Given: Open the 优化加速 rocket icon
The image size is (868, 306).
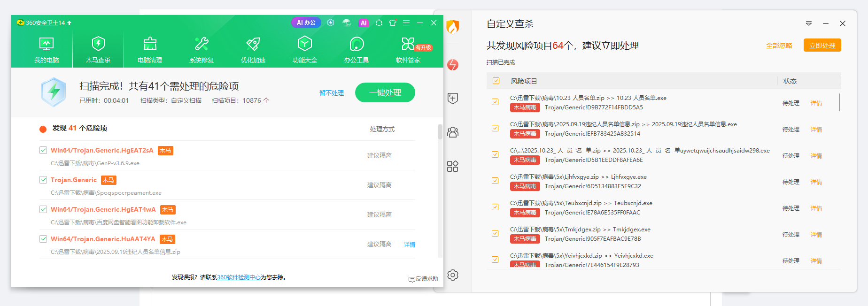Looking at the screenshot, I should point(253,44).
